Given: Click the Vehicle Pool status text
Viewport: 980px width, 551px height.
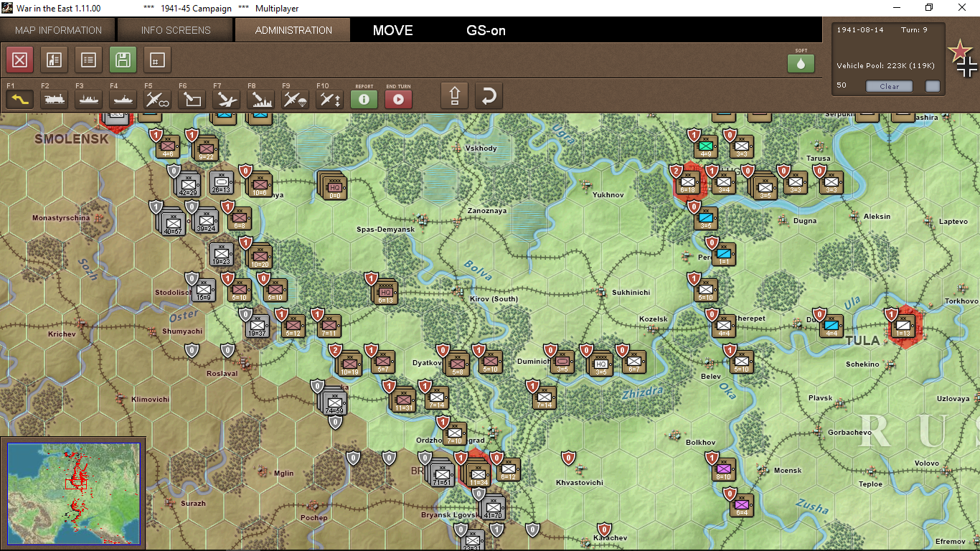Looking at the screenshot, I should [885, 65].
